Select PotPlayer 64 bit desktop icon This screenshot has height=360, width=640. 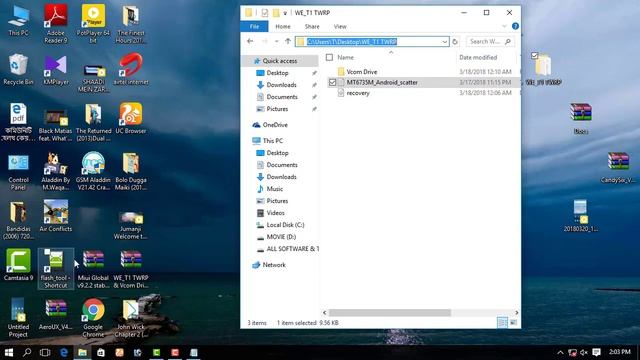(93, 24)
